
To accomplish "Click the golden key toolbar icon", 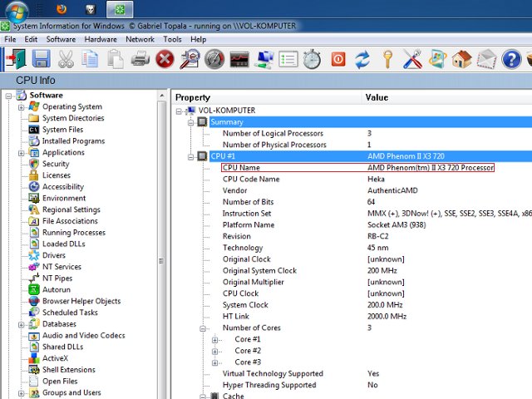I will [x=387, y=59].
